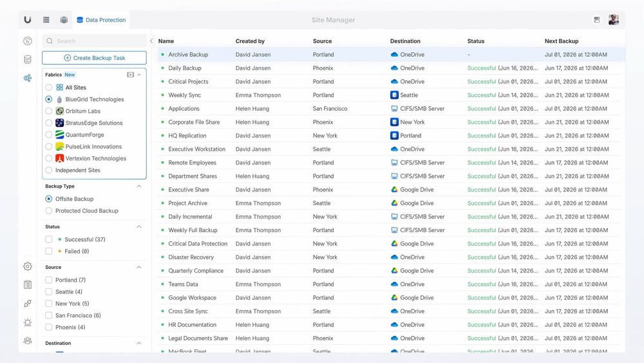Click Google Drive icon in Project Archive row

pyautogui.click(x=394, y=203)
